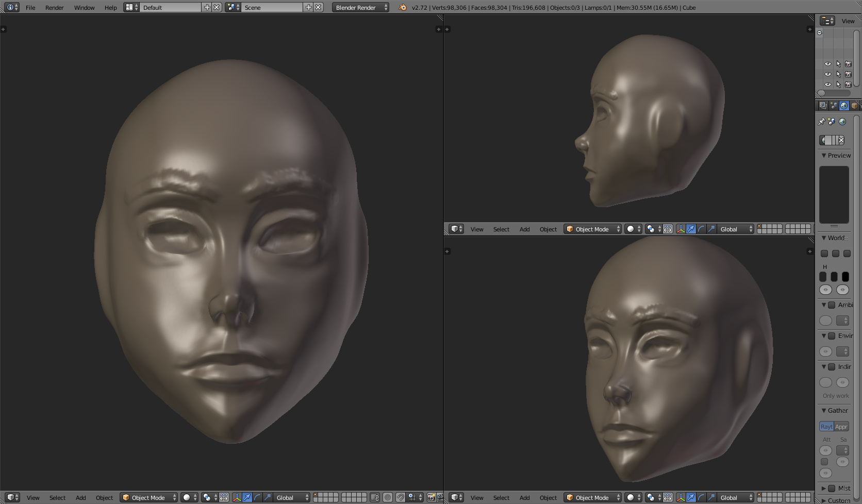Open the Outliner View menu
The image size is (862, 504).
point(848,21)
